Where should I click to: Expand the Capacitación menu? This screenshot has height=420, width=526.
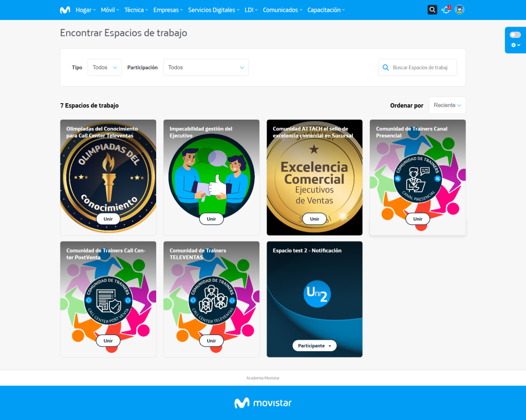326,10
